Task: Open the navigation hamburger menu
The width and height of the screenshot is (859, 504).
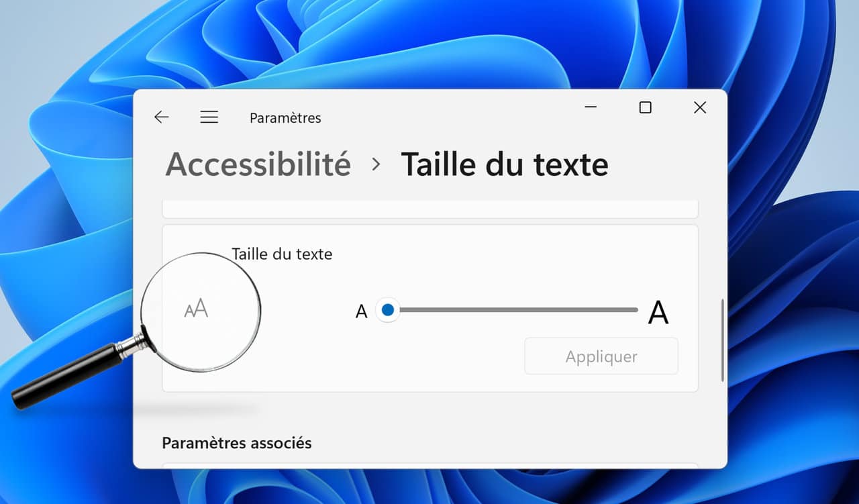Action: pos(209,117)
